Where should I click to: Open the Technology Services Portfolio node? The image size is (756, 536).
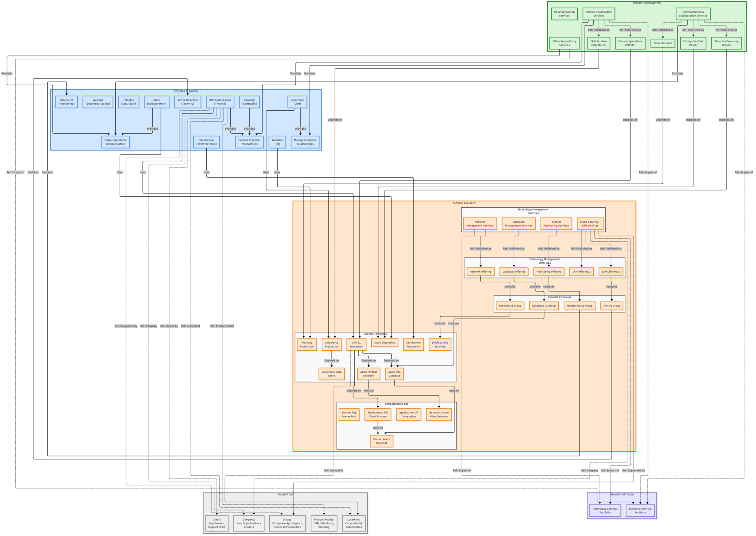(x=604, y=510)
